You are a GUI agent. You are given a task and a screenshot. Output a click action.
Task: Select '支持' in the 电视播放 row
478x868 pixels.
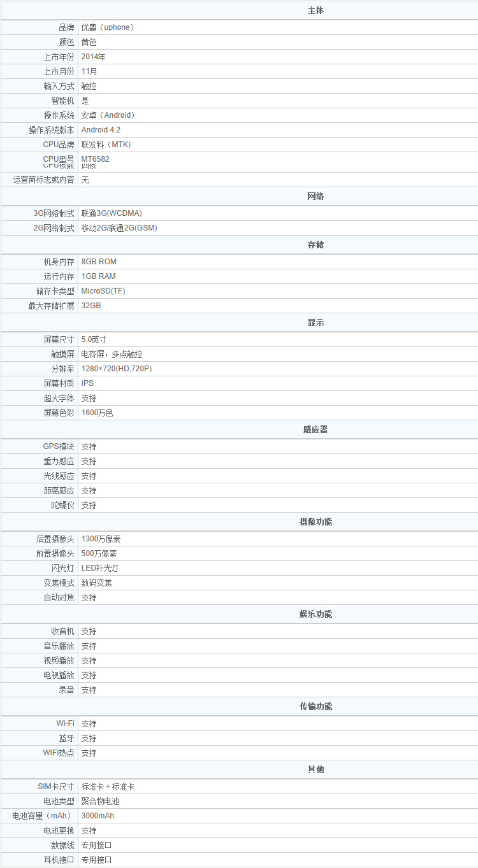coord(89,675)
